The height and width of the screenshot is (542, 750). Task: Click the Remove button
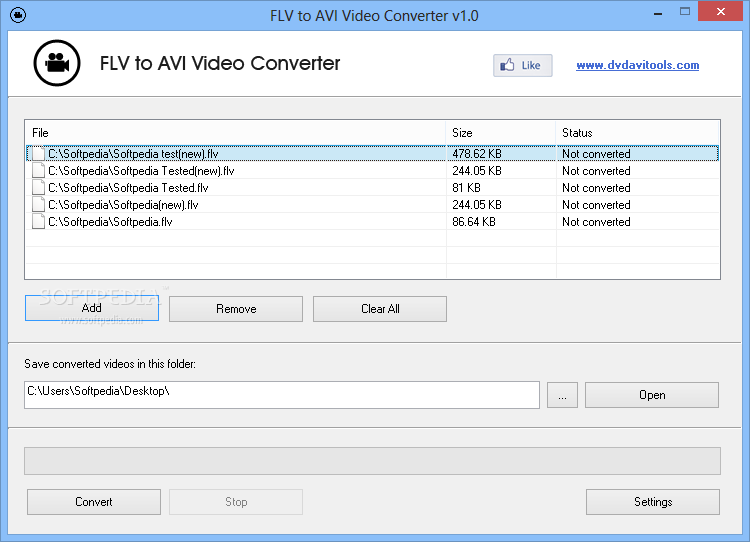[x=236, y=309]
